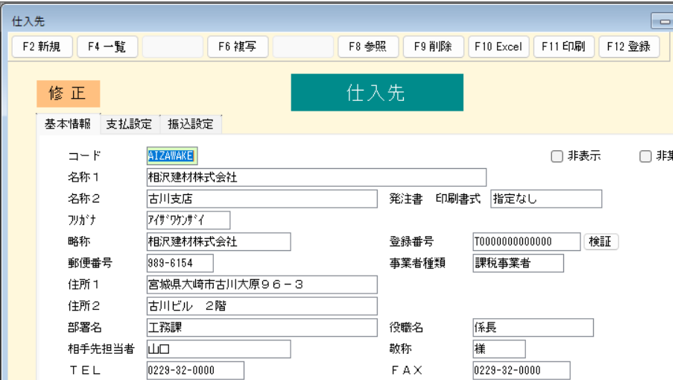
Task: Open 印刷書式 dropdown 指定なし
Action: click(x=546, y=199)
